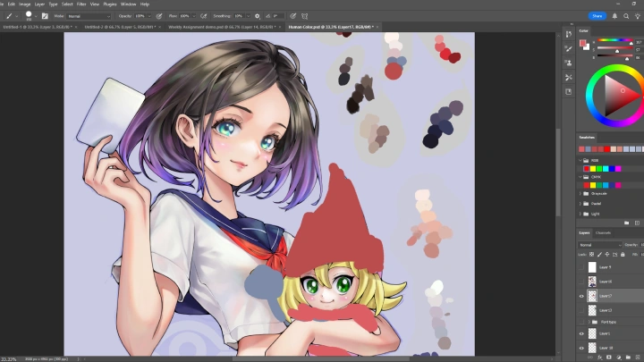Expand the Grayscale swatch group
This screenshot has width=644, height=362.
[x=580, y=193]
